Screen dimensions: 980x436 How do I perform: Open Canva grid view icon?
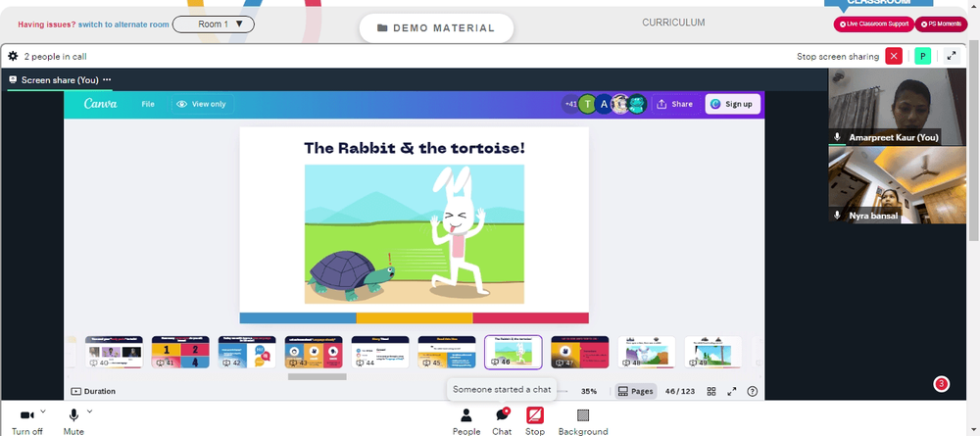711,392
